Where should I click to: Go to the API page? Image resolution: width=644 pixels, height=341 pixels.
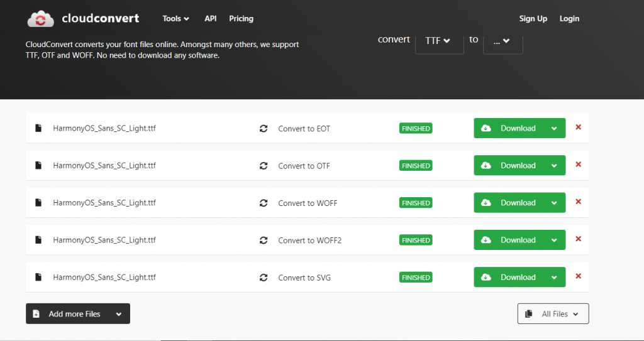[x=210, y=19]
